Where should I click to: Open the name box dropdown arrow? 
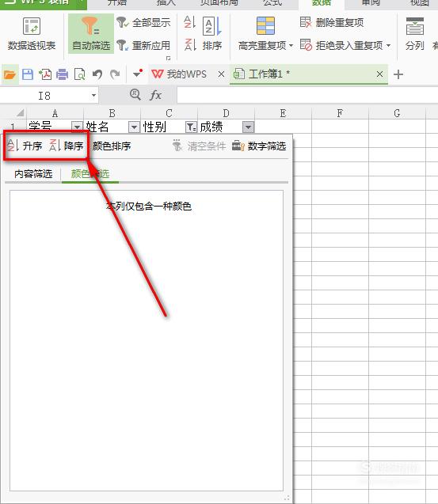tap(93, 96)
